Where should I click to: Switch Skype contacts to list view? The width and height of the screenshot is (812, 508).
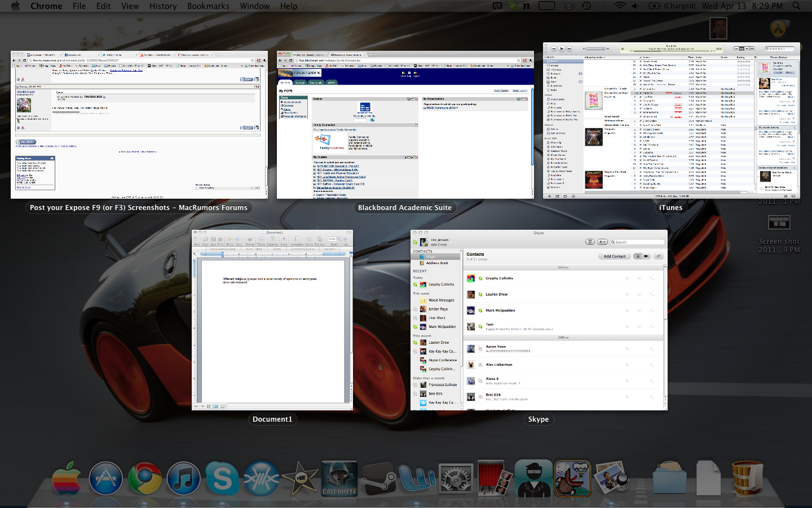(x=637, y=256)
